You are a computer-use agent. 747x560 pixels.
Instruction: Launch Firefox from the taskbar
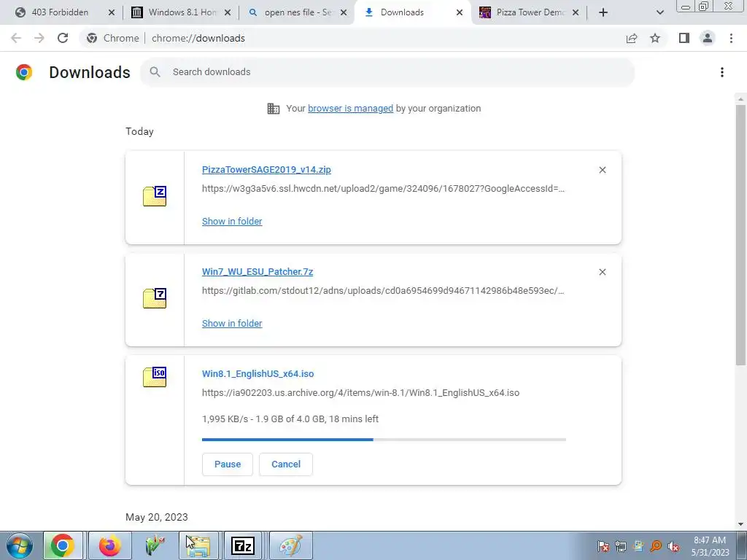[x=110, y=545]
